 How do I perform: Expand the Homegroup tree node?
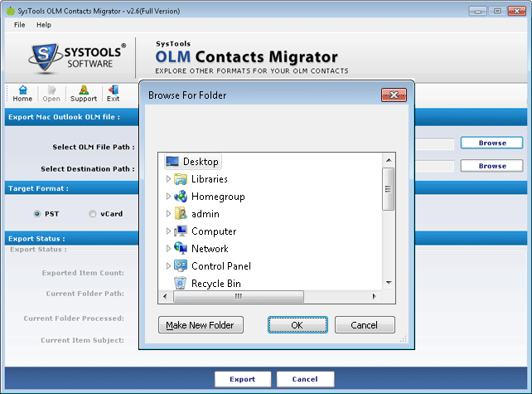click(168, 197)
